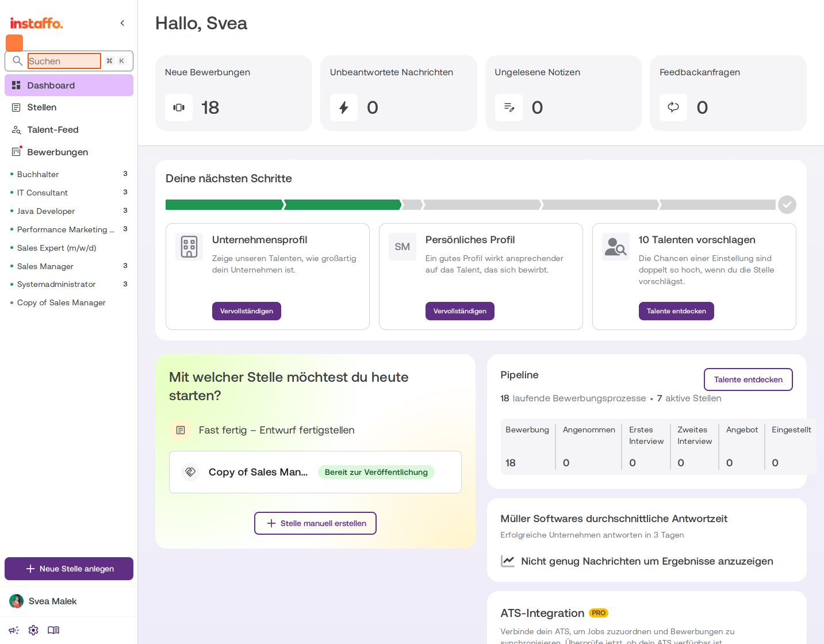This screenshot has height=644, width=824.
Task: Select Sales Expert (m/w/d) job entry
Action: 69,248
